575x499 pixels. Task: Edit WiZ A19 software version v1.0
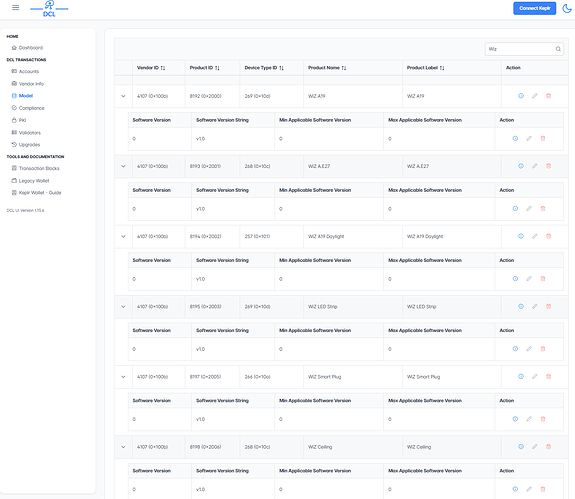[x=529, y=138]
